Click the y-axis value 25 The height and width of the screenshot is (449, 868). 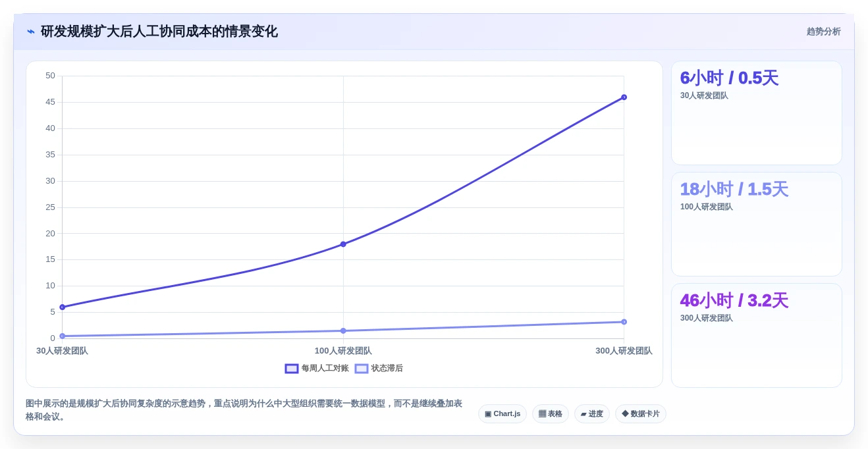coord(50,207)
